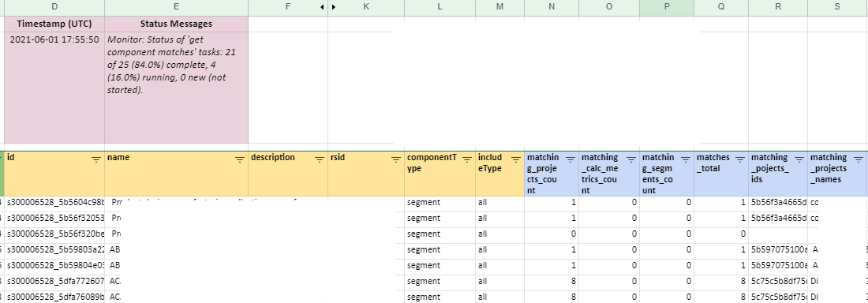The height and width of the screenshot is (303, 868).
Task: Select column E header
Action: 176,7
